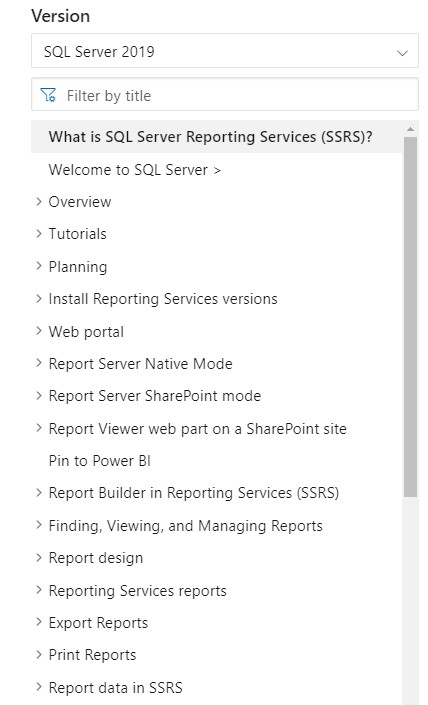Screen dimensions: 428x705
Task: Select Install Reporting Services versions label
Action: click(x=163, y=299)
